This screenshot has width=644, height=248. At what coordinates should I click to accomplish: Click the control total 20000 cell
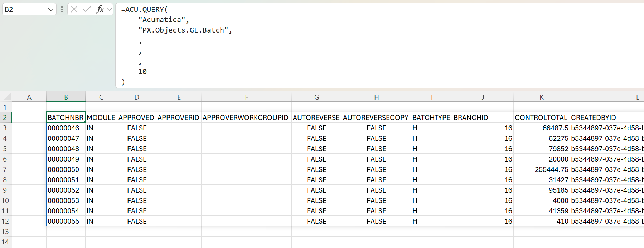(x=542, y=159)
